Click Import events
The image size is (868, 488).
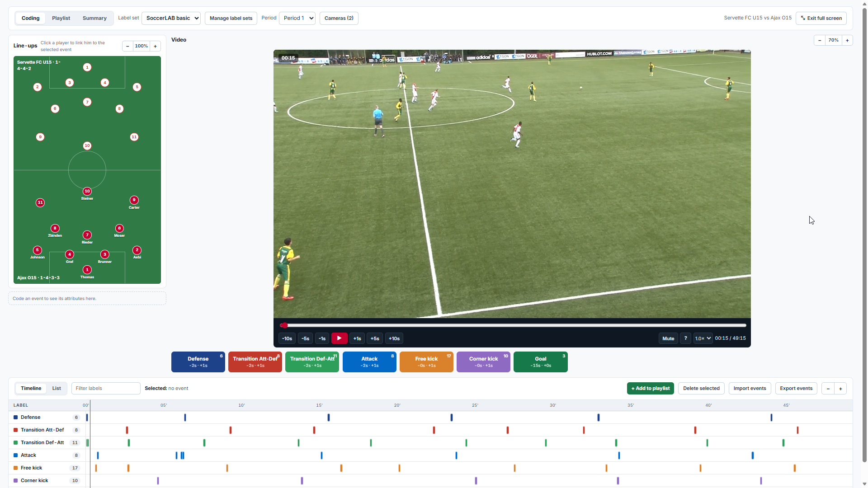coord(750,389)
